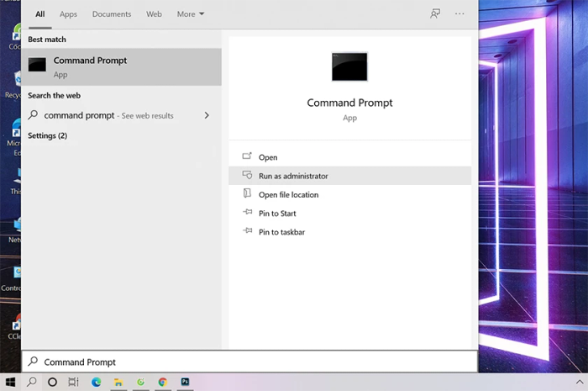Switch to the All search tab
The width and height of the screenshot is (588, 391).
(39, 14)
